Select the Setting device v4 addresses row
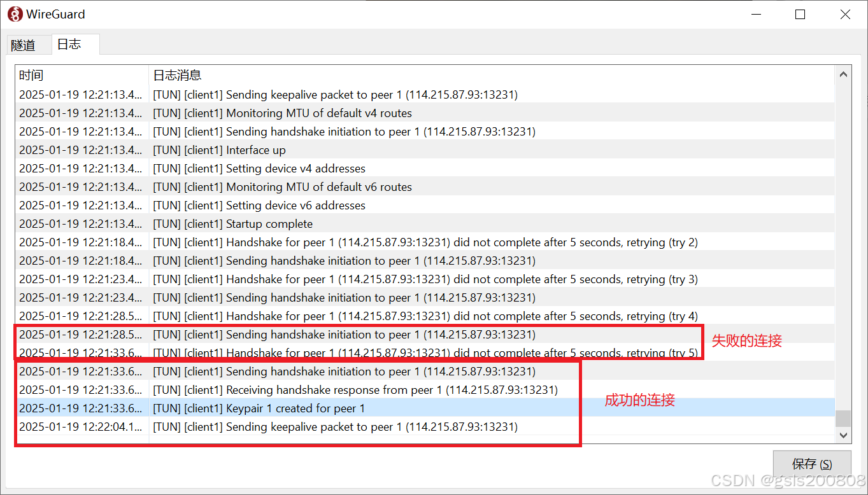Image resolution: width=868 pixels, height=495 pixels. [425, 169]
